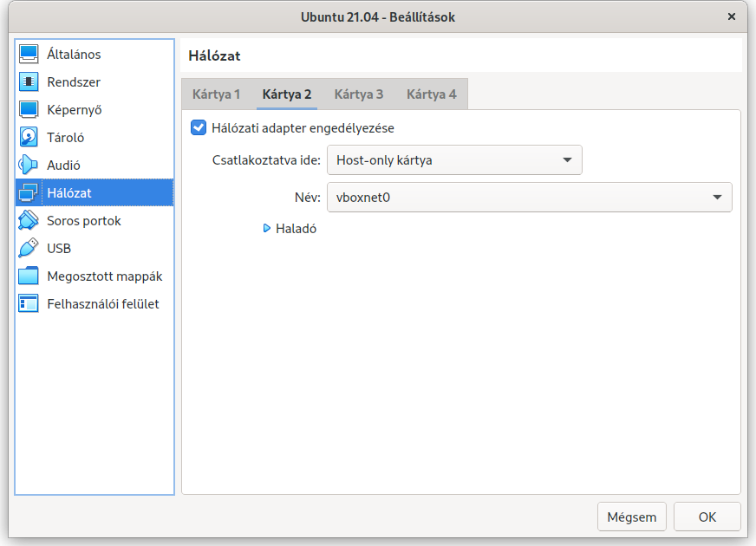Click the Hálózati adapter engedélyezése label

[x=303, y=128]
